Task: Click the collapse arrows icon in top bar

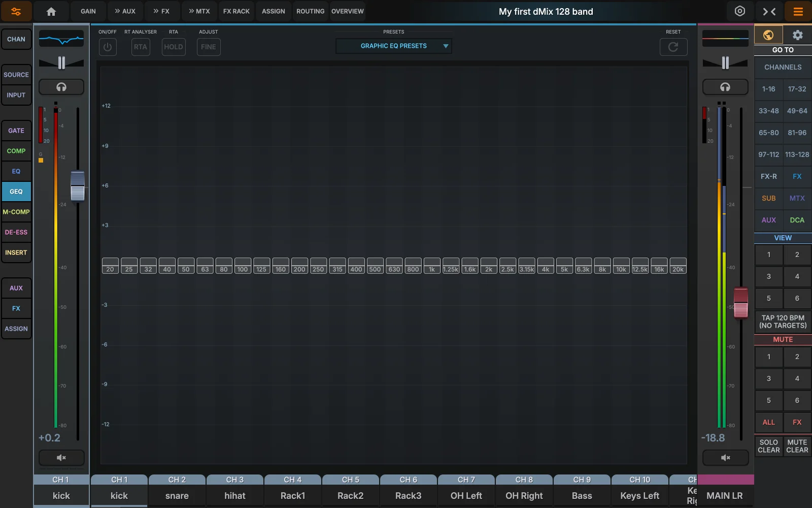Action: pyautogui.click(x=769, y=11)
